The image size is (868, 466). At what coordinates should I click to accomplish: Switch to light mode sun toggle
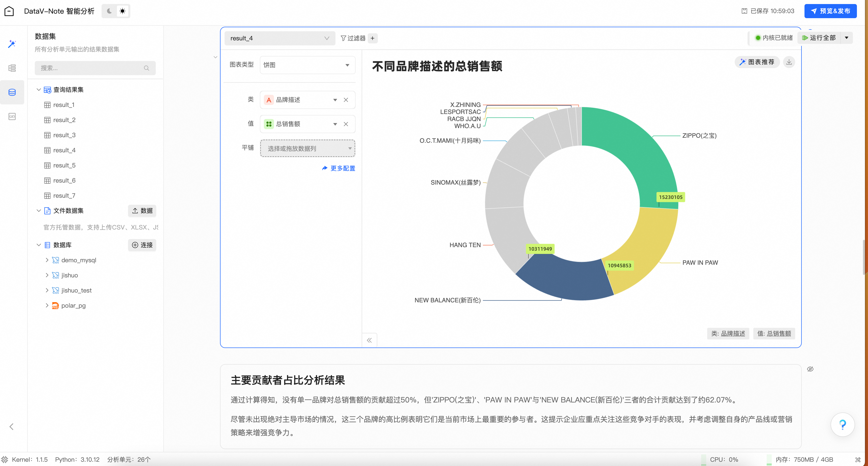click(123, 11)
